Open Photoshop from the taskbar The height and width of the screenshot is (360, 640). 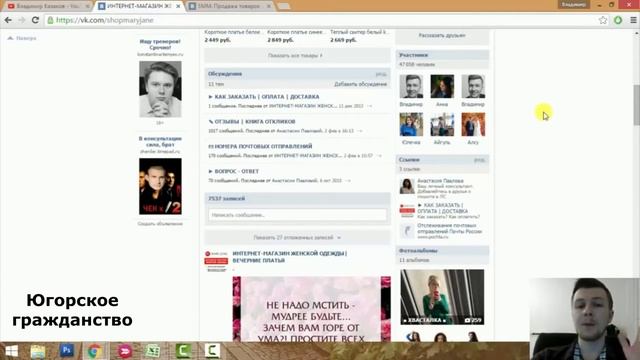(67, 351)
